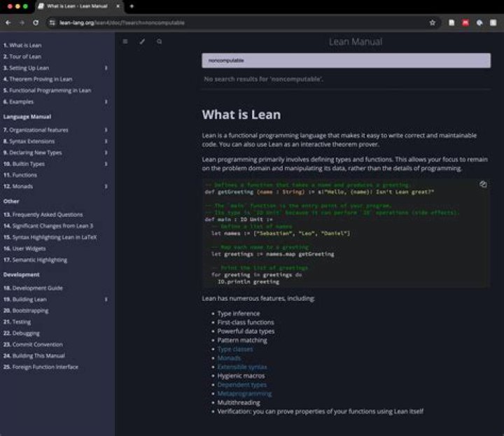Follow the Monads link in feature list

(229, 358)
